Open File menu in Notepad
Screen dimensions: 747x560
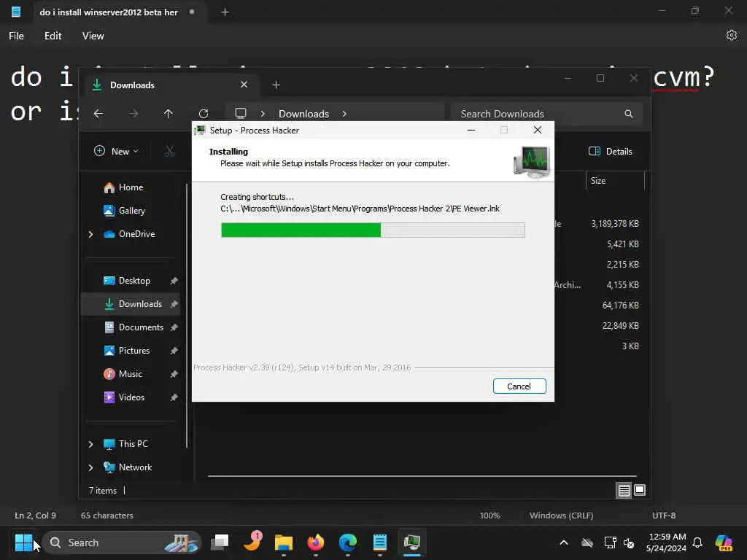16,36
